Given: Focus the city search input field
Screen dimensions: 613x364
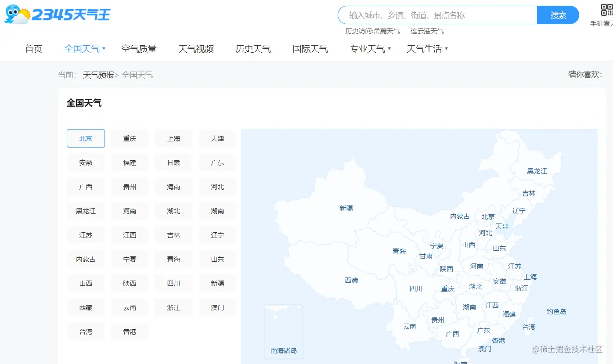Looking at the screenshot, I should click(x=437, y=15).
